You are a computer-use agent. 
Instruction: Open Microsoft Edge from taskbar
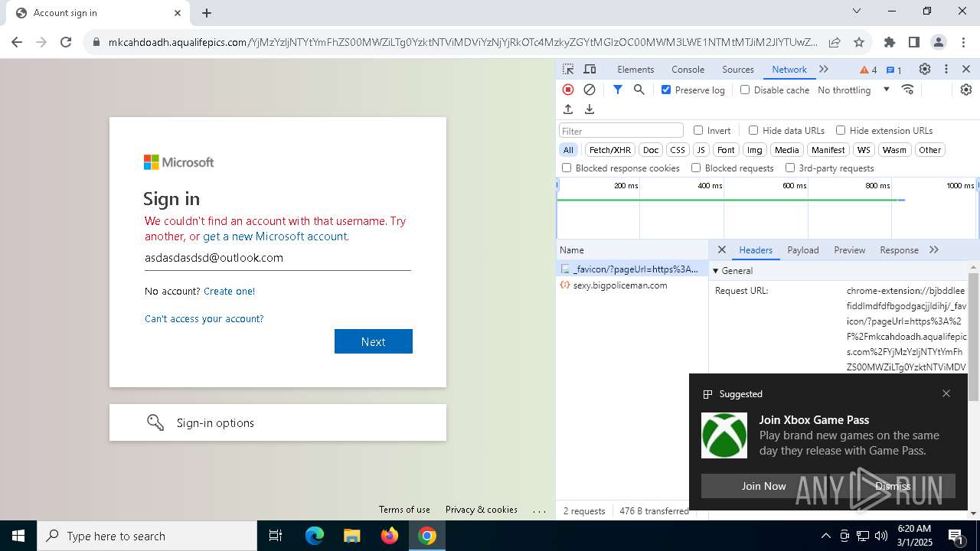click(x=315, y=536)
